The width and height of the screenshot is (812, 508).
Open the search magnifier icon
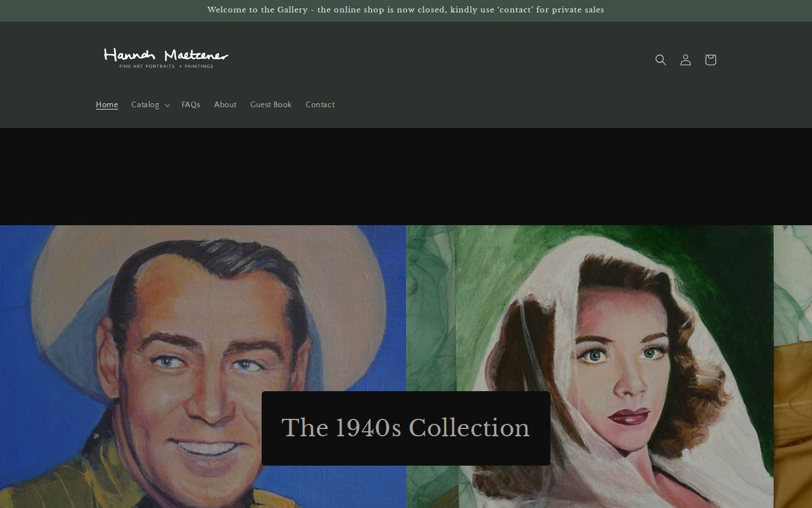click(x=661, y=60)
